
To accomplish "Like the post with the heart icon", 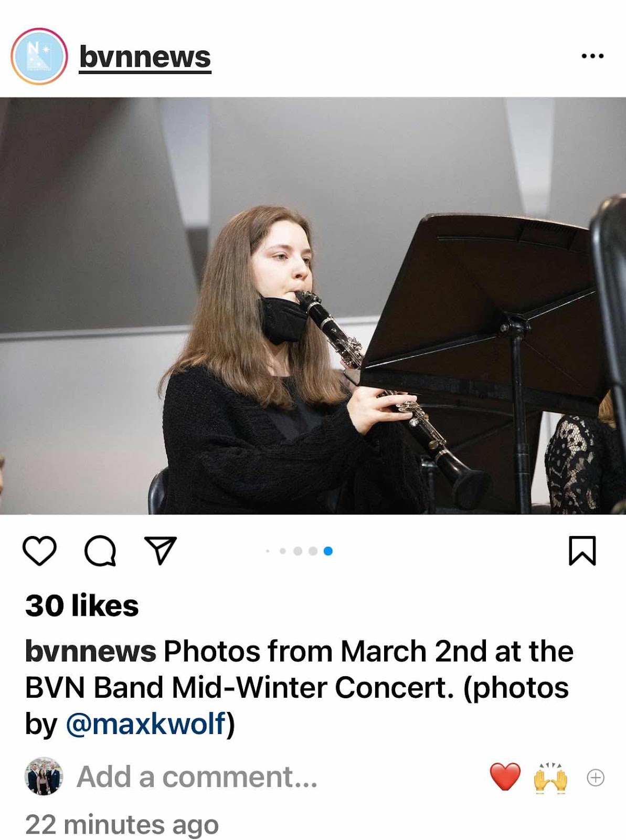I will 39,551.
